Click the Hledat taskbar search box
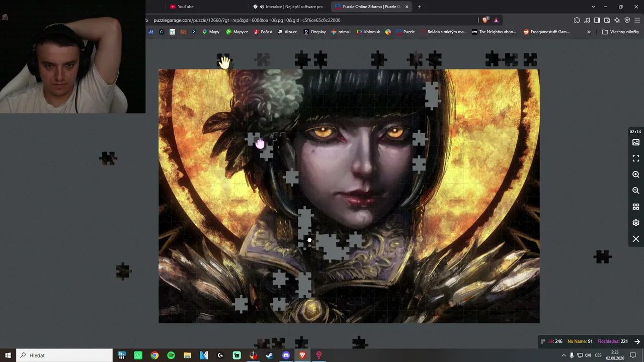This screenshot has width=644, height=362. [64, 355]
